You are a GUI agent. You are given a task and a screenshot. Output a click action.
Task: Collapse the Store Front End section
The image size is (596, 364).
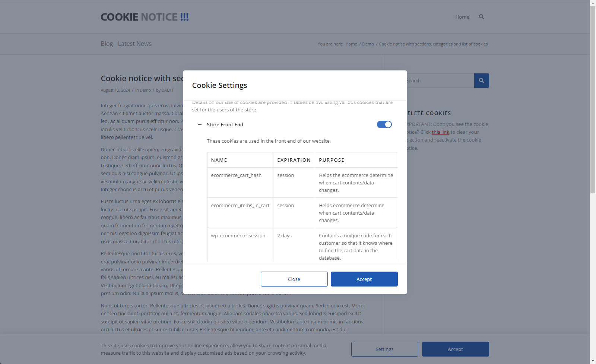coord(200,124)
